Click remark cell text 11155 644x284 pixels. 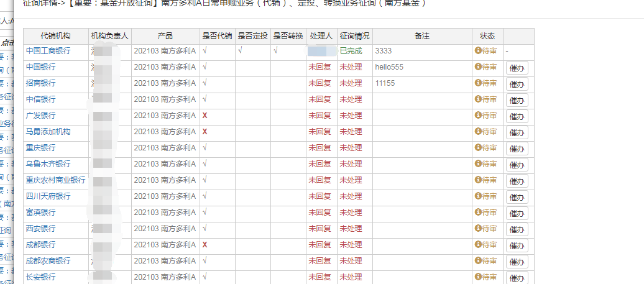tap(385, 83)
